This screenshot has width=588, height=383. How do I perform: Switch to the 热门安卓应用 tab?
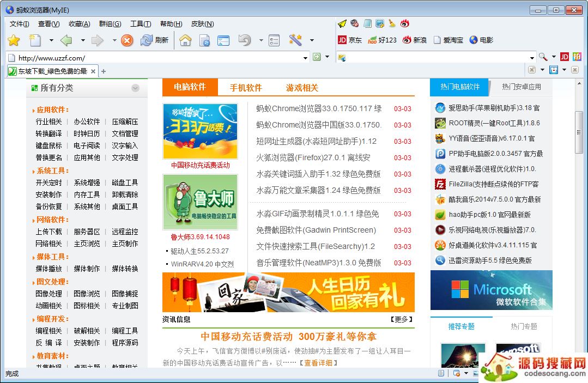(522, 87)
